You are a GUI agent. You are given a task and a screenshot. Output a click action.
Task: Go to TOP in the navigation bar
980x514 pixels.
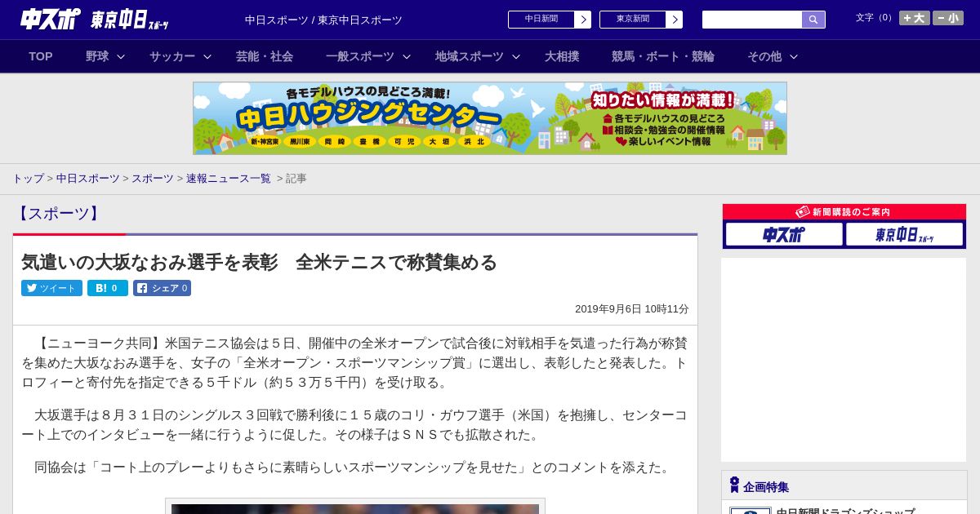pos(41,56)
